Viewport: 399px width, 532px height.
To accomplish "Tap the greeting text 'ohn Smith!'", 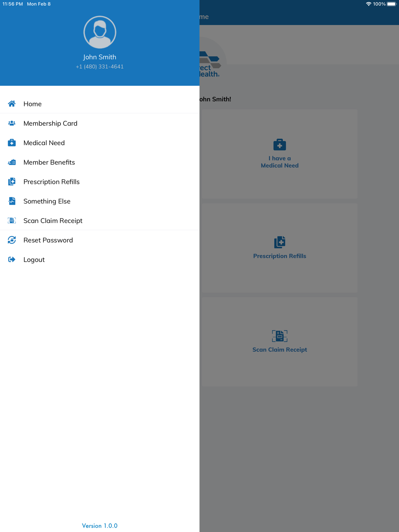I will tap(215, 99).
